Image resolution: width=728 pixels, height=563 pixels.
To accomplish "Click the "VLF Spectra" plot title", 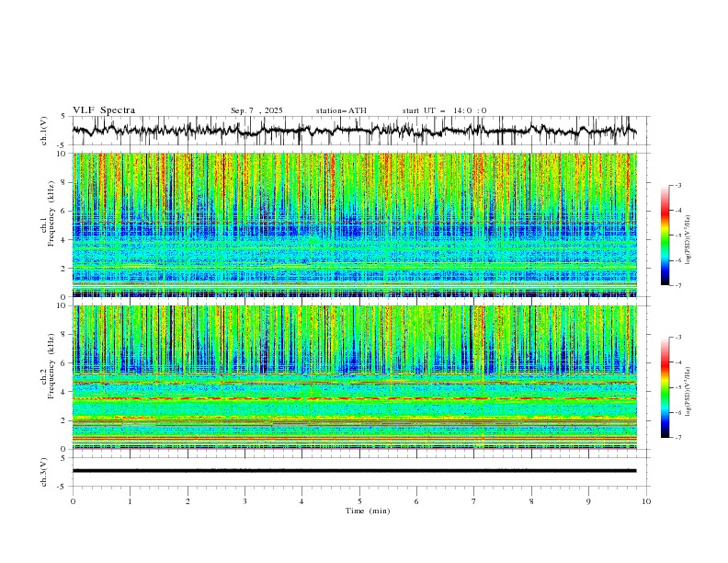I will (x=104, y=110).
